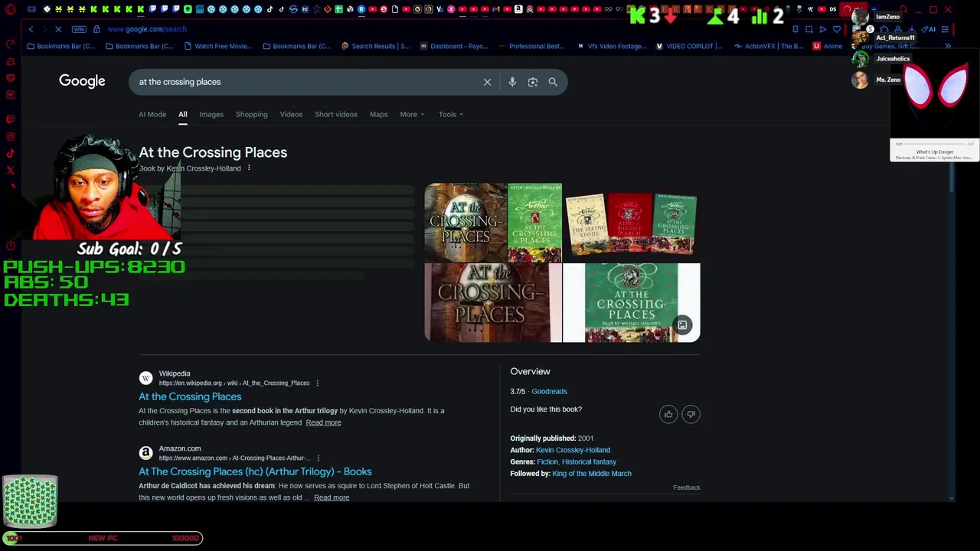980x551 pixels.
Task: Show overflow bookmarks chevron
Action: (948, 46)
